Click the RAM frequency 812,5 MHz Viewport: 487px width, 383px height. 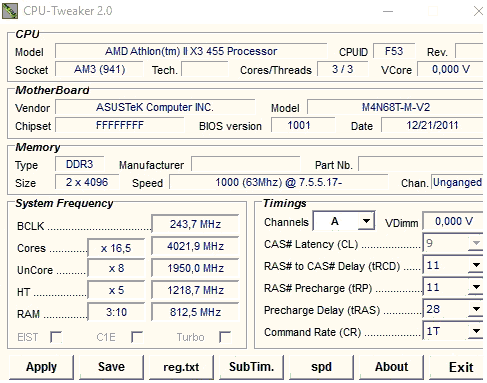[x=195, y=312]
